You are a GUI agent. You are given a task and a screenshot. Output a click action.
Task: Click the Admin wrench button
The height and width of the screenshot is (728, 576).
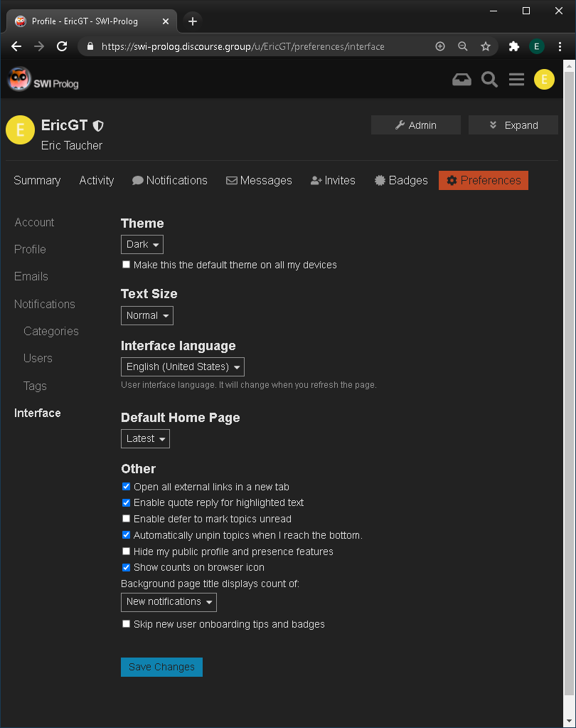pos(416,125)
